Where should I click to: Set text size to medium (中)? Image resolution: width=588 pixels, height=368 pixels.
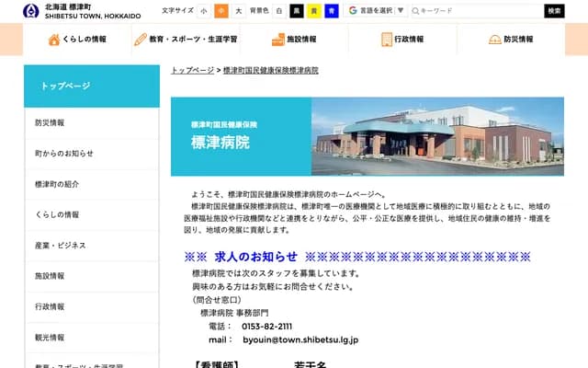[x=221, y=11]
